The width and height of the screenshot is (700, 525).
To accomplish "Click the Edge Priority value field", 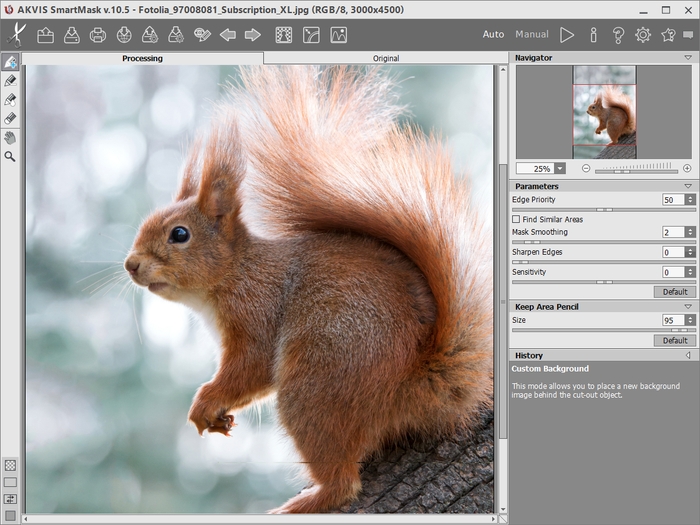I will pos(674,200).
